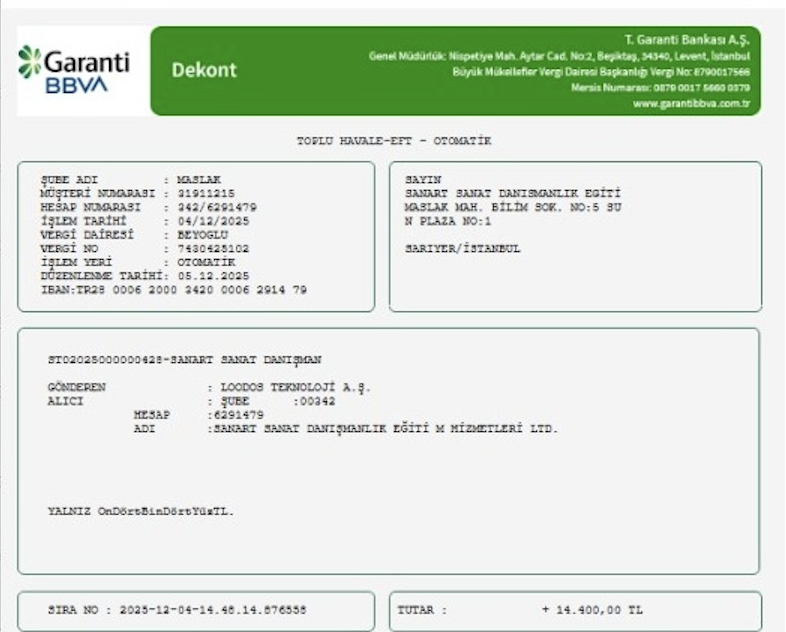Select the VERGİ NO value 7430425102
The height and width of the screenshot is (632, 786).
pyautogui.click(x=213, y=249)
